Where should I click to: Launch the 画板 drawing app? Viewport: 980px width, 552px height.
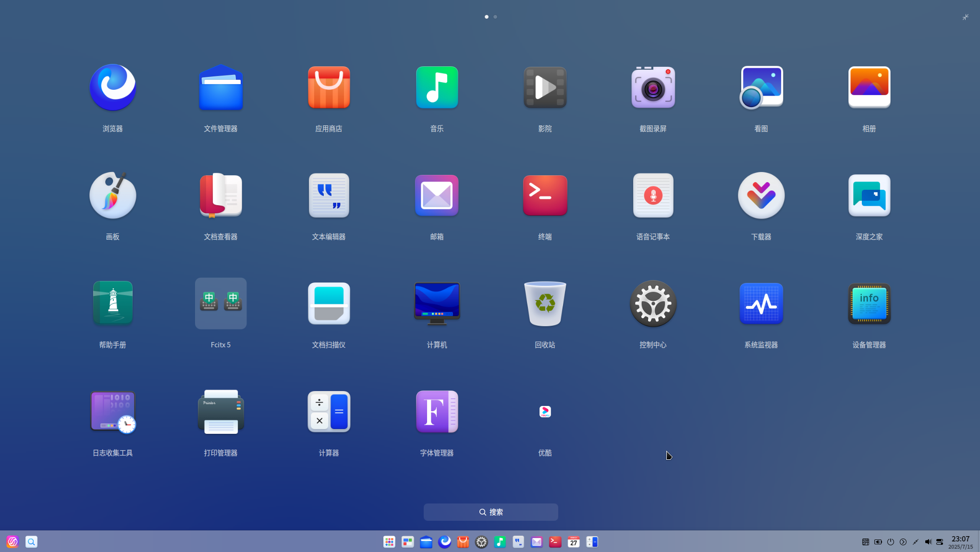(112, 196)
